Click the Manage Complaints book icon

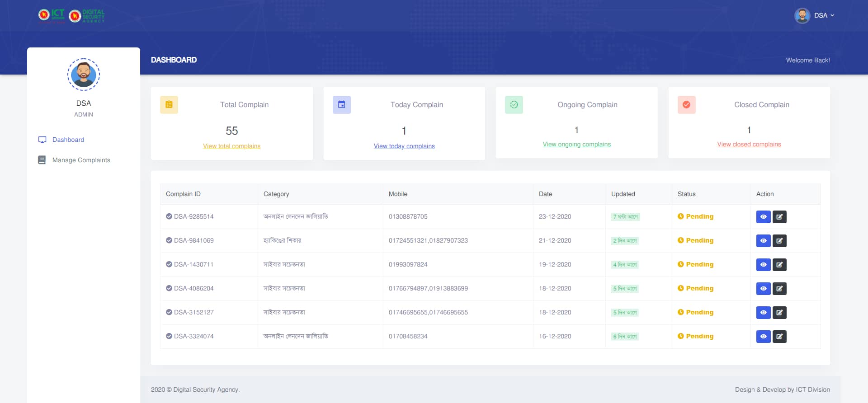(42, 160)
